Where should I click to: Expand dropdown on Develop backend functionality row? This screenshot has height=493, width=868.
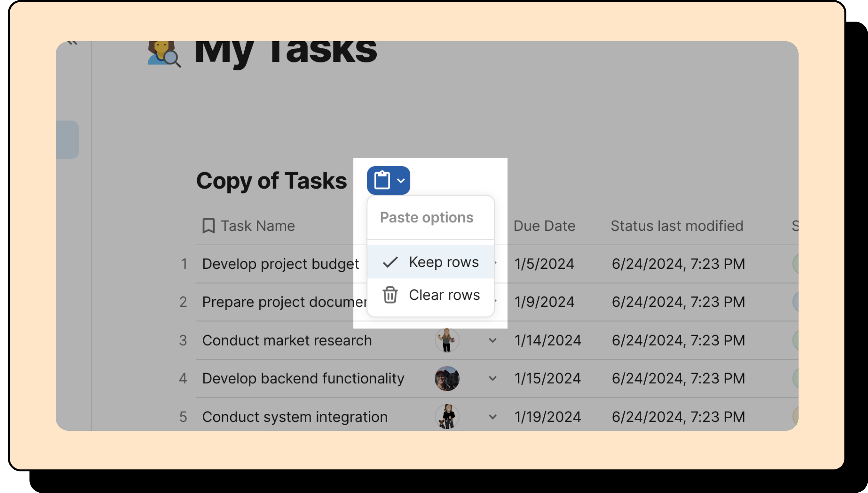493,378
